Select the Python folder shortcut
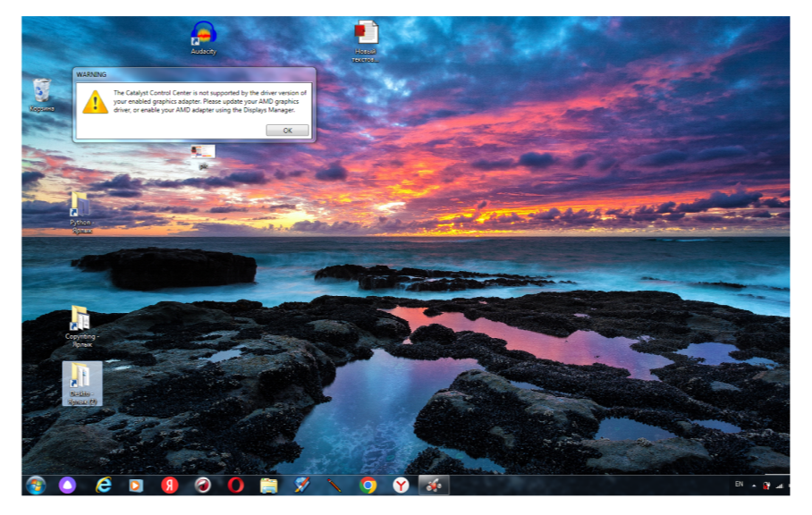Image resolution: width=812 pixels, height=515 pixels. tap(81, 212)
